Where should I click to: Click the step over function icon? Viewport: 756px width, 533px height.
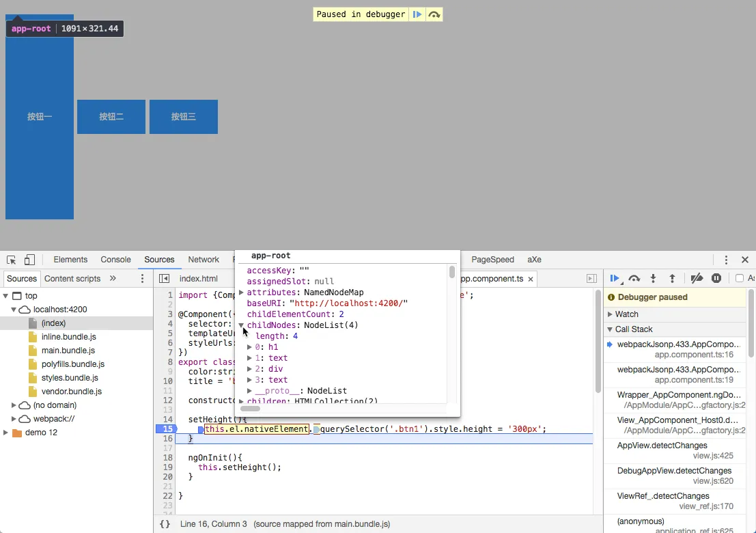click(634, 278)
